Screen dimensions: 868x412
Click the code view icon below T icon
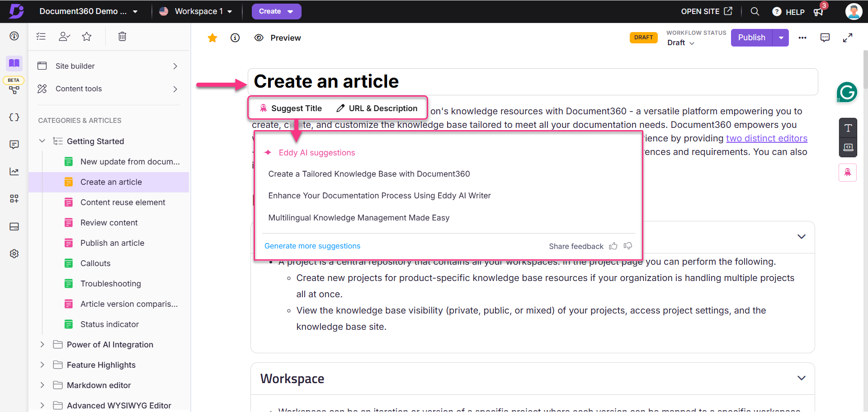848,147
